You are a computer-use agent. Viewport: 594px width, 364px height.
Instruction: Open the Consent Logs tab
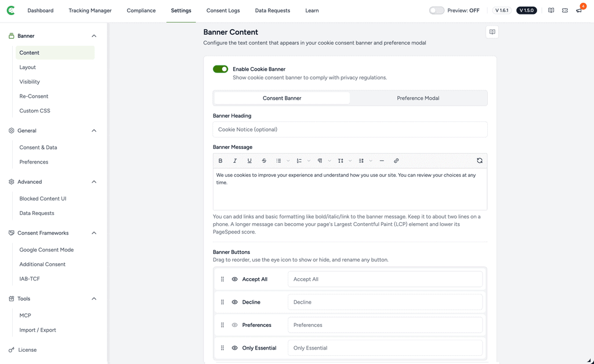[223, 10]
